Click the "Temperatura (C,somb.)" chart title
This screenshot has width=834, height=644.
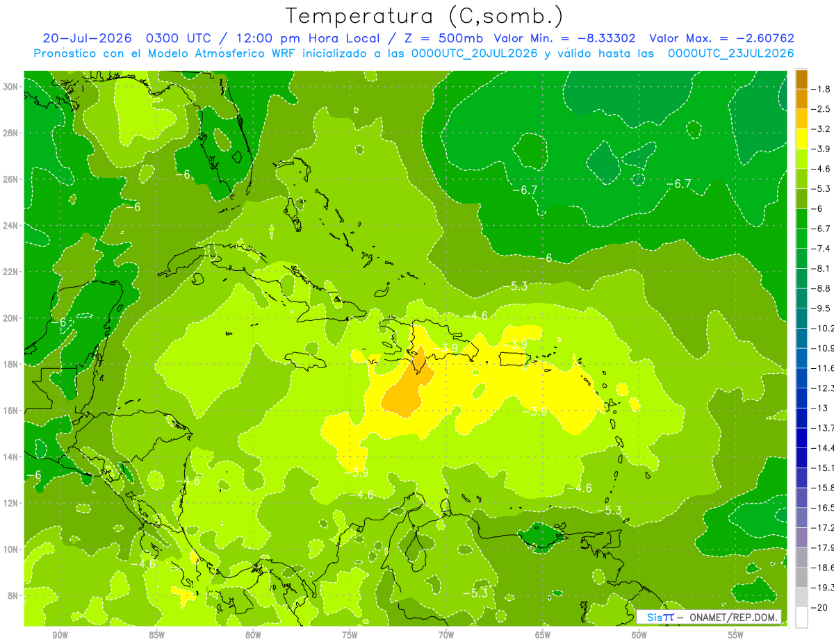point(425,16)
